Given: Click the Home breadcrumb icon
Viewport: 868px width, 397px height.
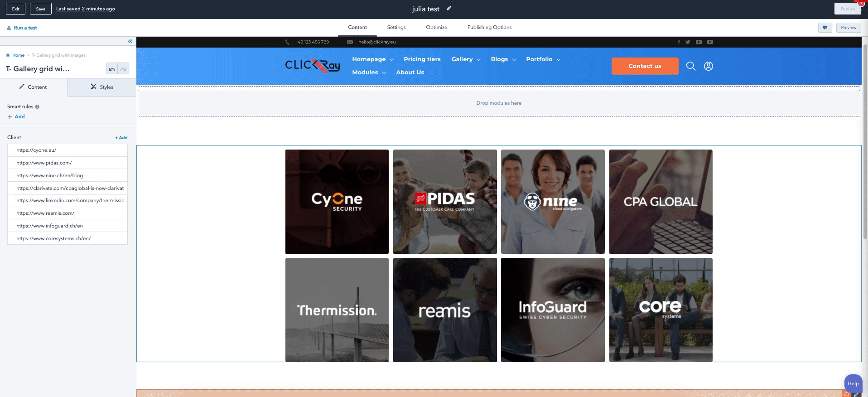Looking at the screenshot, I should [8, 55].
